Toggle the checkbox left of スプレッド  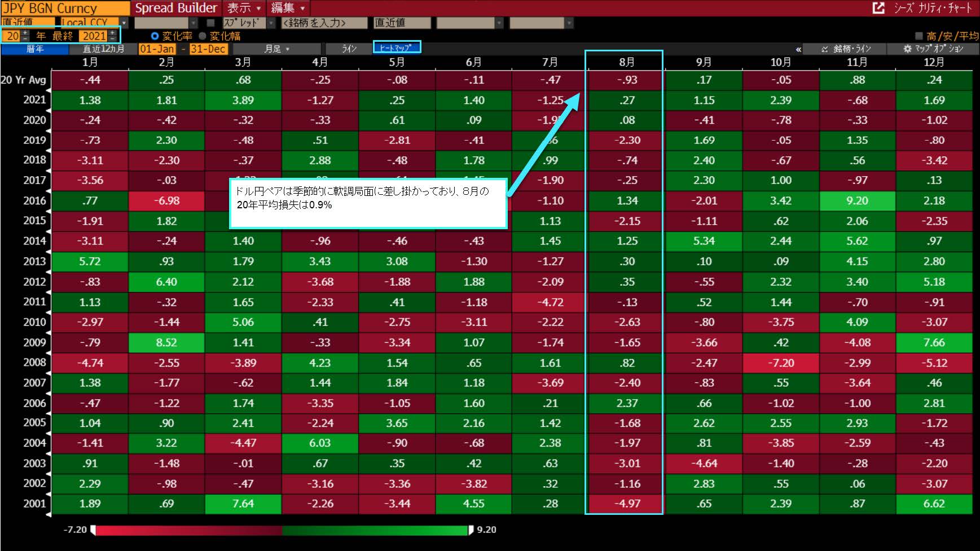point(210,23)
